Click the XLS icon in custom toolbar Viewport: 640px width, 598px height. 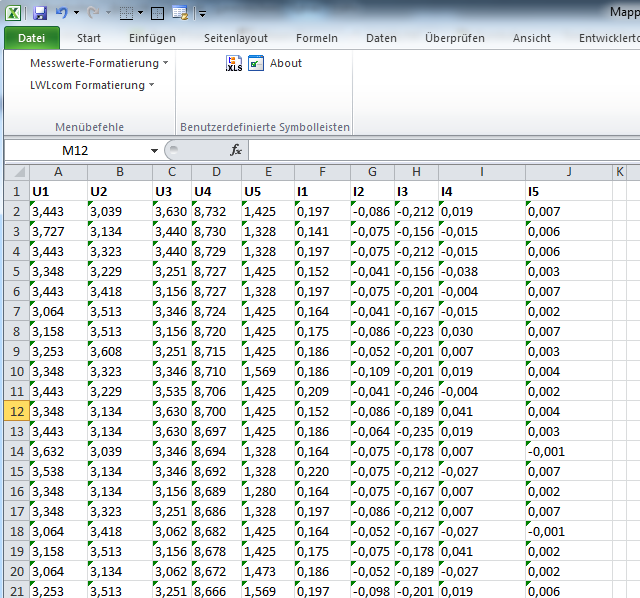(234, 63)
